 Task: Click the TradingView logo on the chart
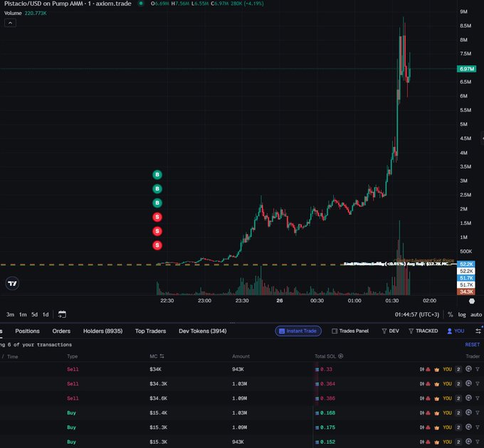12,283
